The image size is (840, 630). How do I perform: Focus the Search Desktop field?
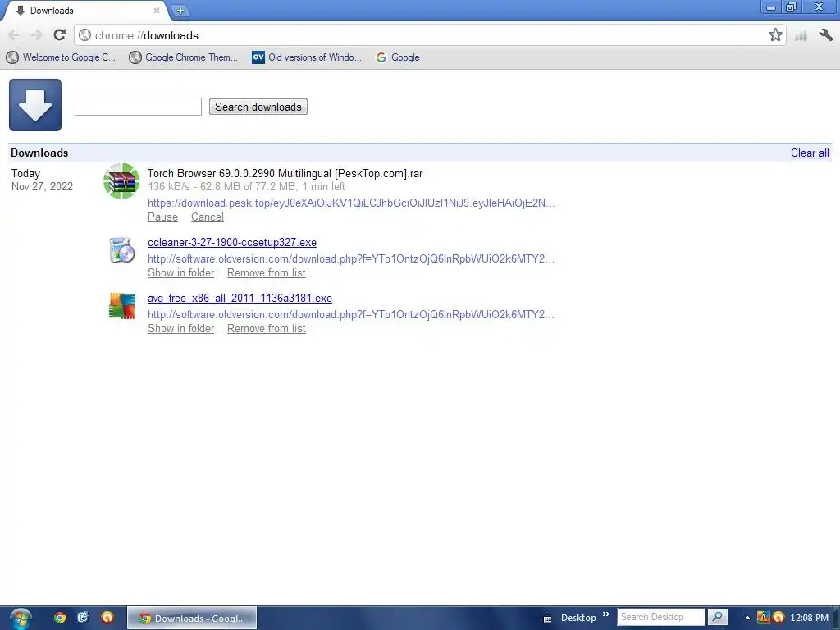pos(661,617)
